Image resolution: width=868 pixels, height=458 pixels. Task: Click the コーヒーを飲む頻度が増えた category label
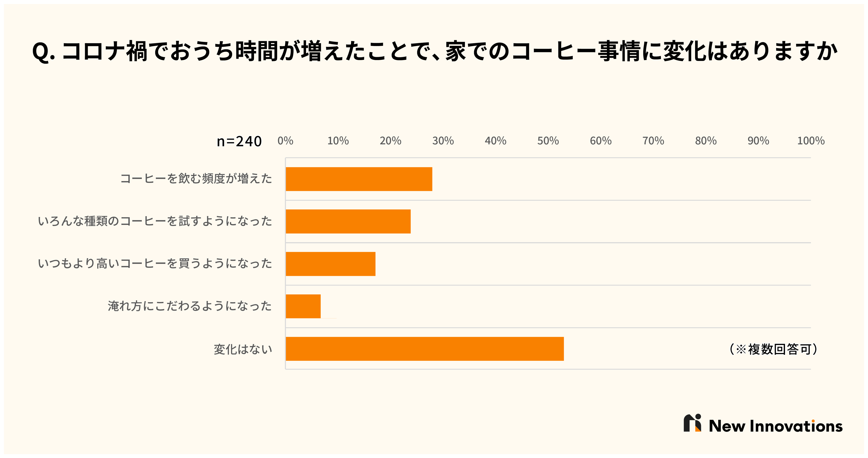point(196,178)
